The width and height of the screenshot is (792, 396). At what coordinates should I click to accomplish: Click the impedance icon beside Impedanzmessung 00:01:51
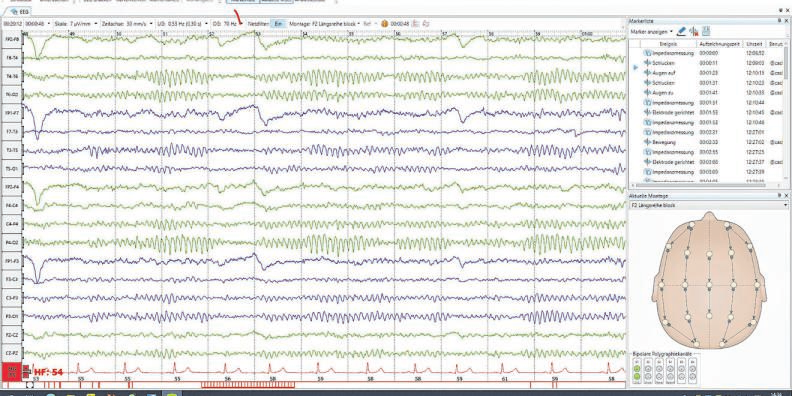(648, 103)
